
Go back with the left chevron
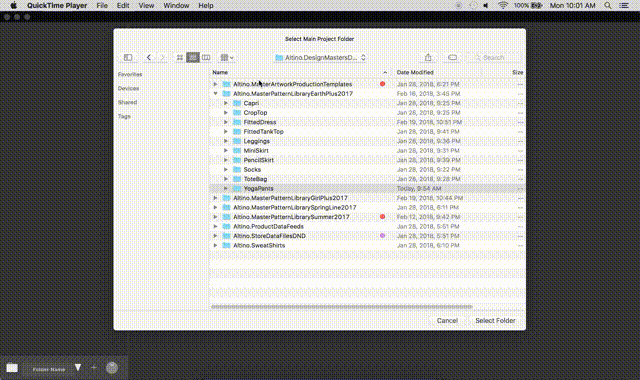[x=149, y=58]
